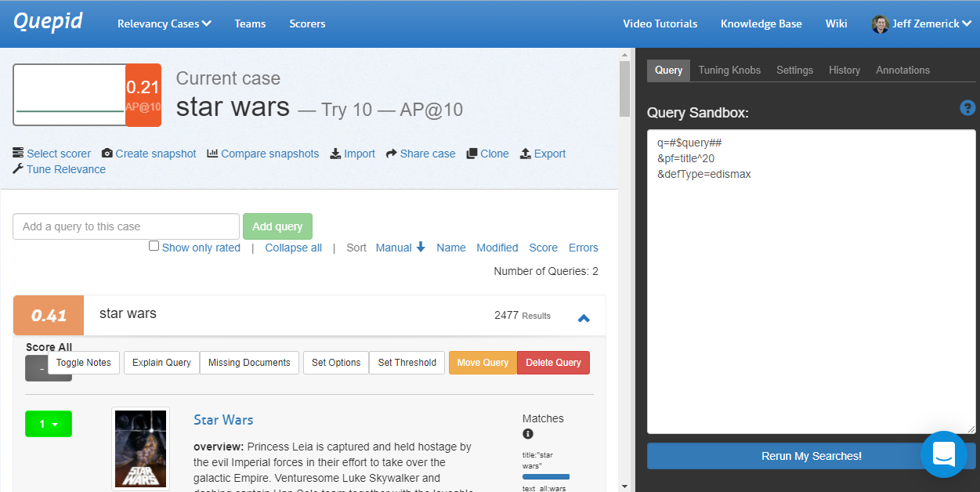
Task: Enable the Show only rated checkbox
Action: click(x=154, y=246)
